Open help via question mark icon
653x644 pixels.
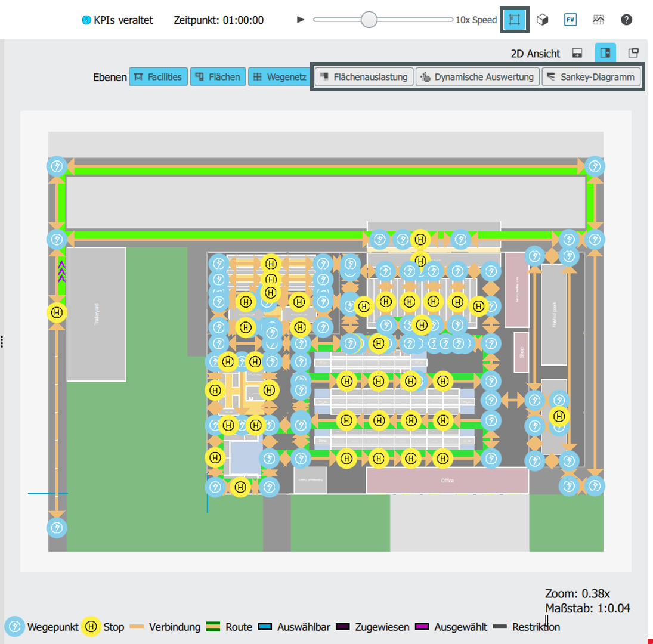coord(626,20)
